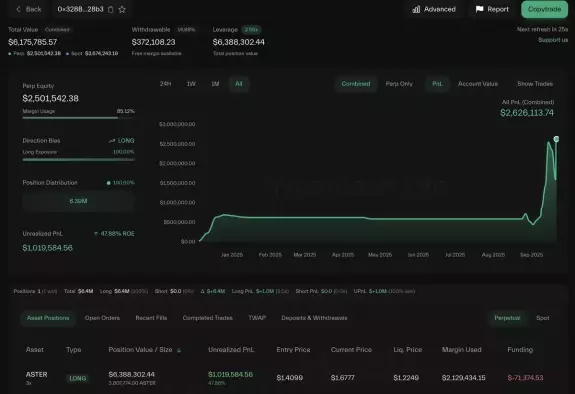This screenshot has width=575, height=394.
Task: Open the Support us link
Action: pyautogui.click(x=553, y=40)
